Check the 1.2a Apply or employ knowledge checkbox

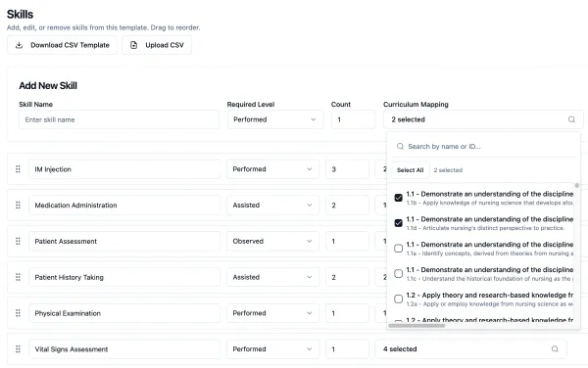398,299
